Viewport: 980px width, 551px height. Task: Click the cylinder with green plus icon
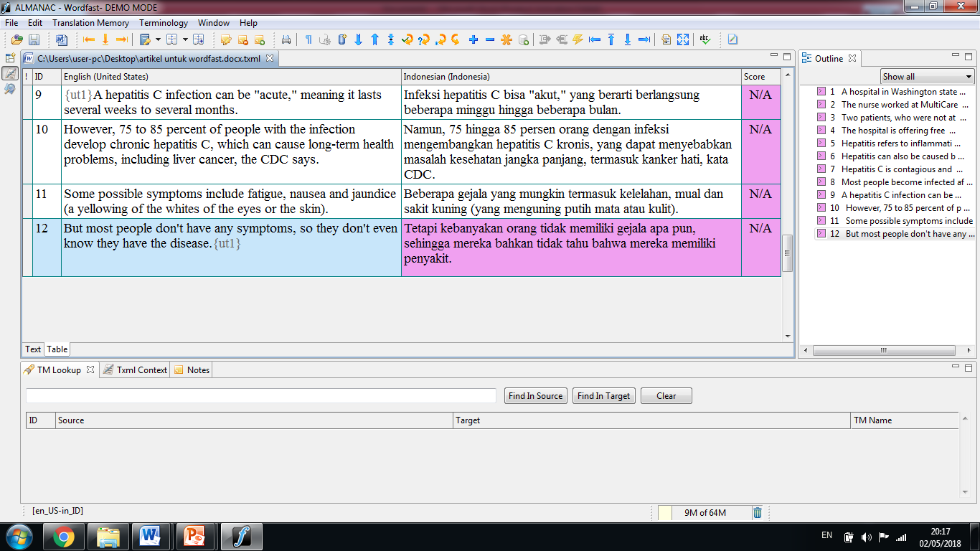524,40
